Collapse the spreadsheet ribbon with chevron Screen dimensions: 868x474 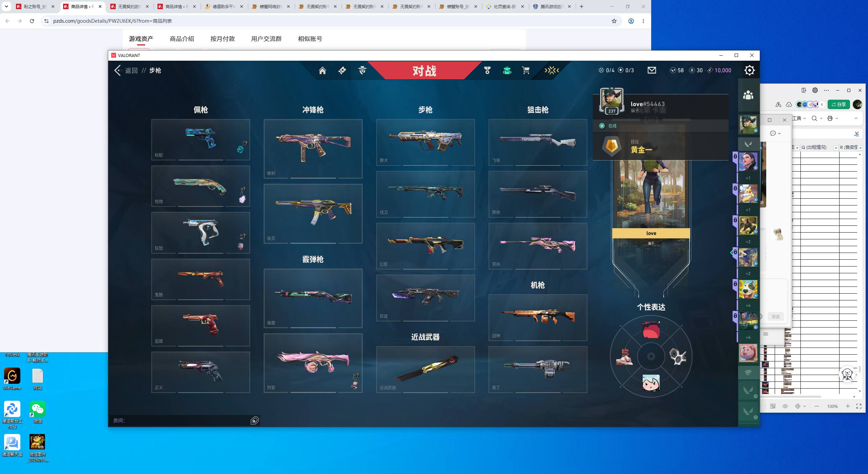pos(856,118)
